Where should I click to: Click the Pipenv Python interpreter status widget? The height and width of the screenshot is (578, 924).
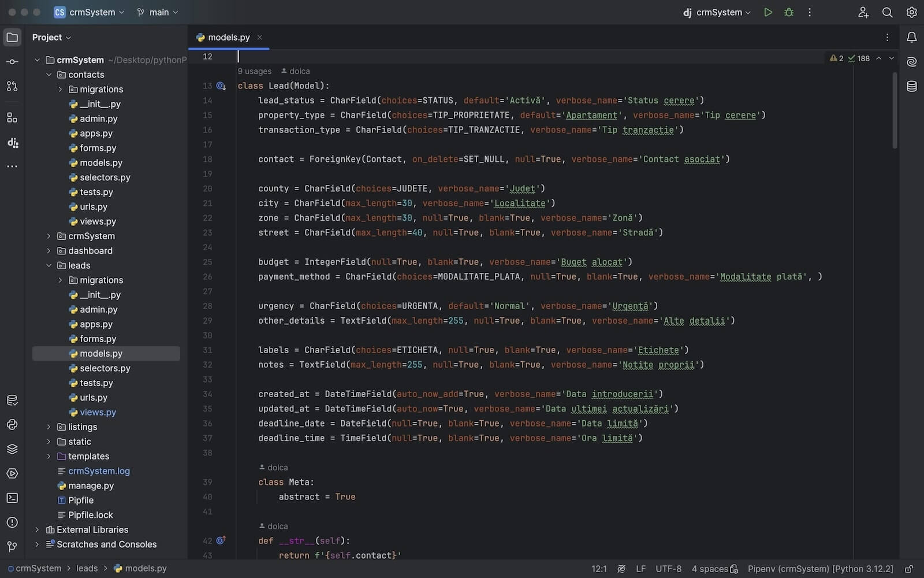[820, 569]
